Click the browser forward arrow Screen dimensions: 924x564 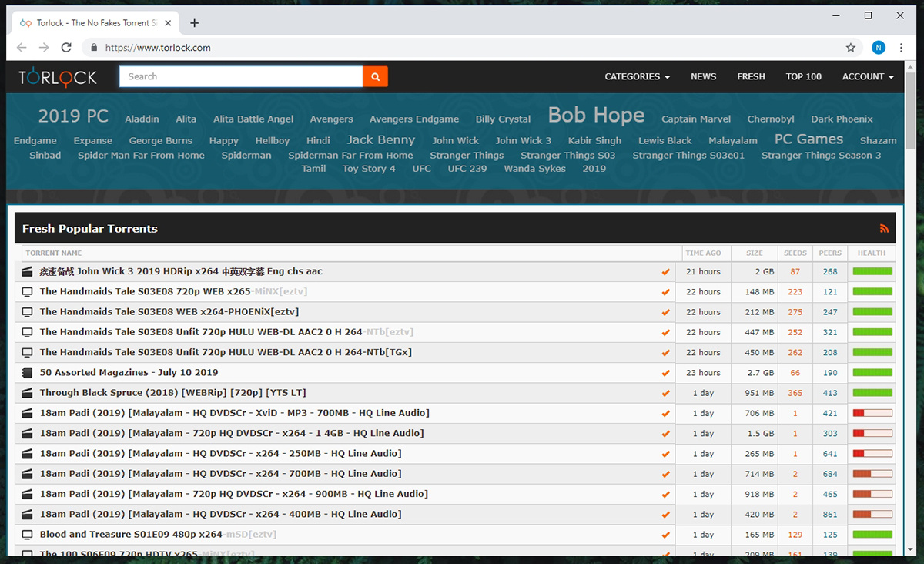[x=44, y=48]
